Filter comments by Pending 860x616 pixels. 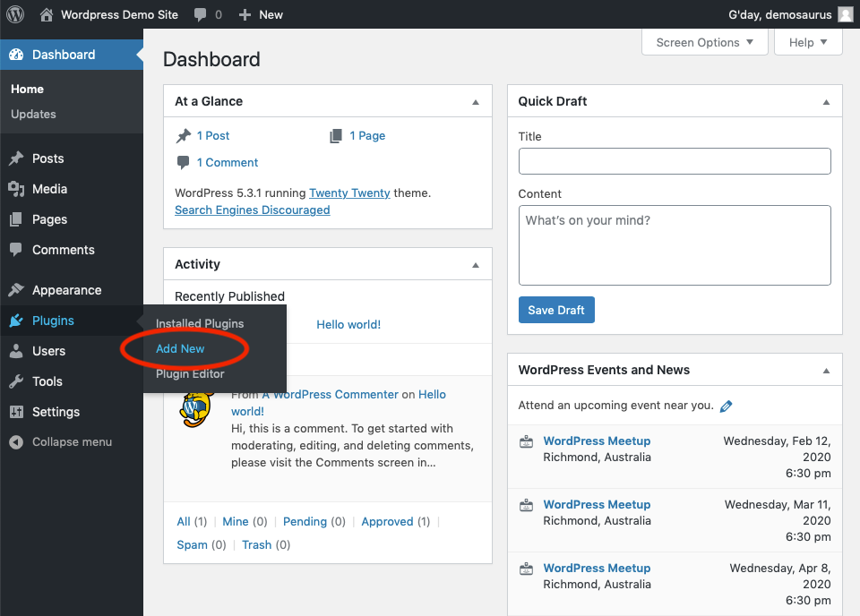coord(305,521)
